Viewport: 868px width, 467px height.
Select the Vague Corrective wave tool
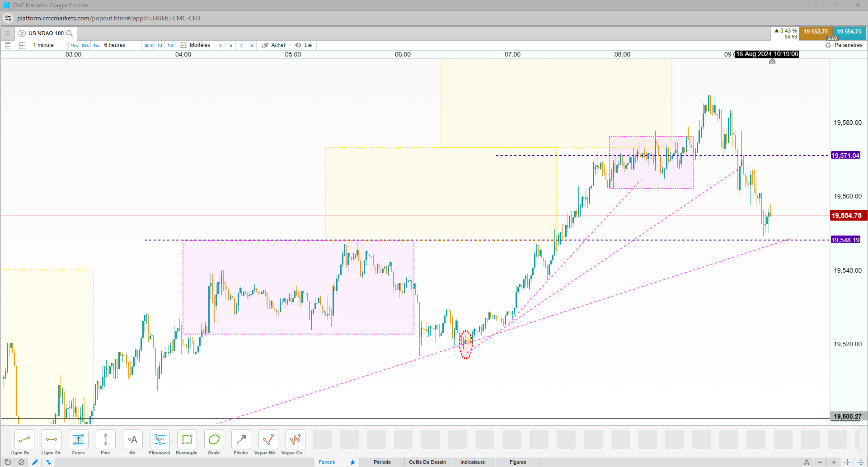296,439
